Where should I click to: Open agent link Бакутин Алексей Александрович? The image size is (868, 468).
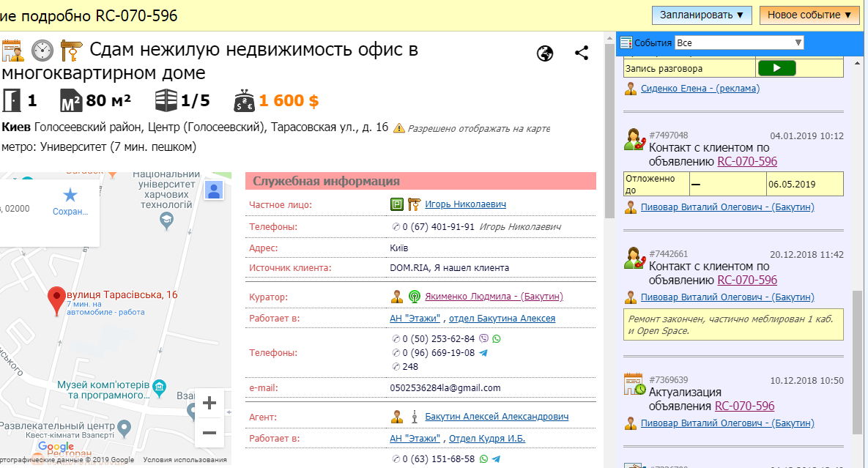[497, 417]
